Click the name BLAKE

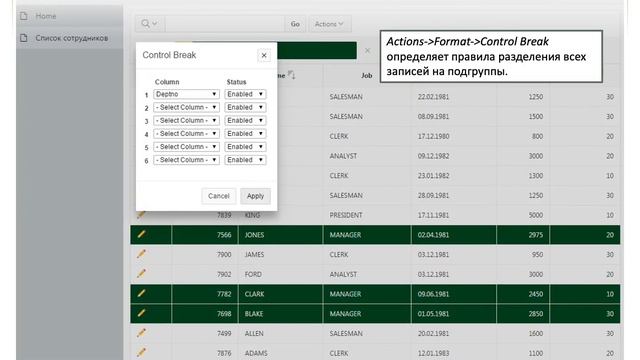click(x=254, y=314)
